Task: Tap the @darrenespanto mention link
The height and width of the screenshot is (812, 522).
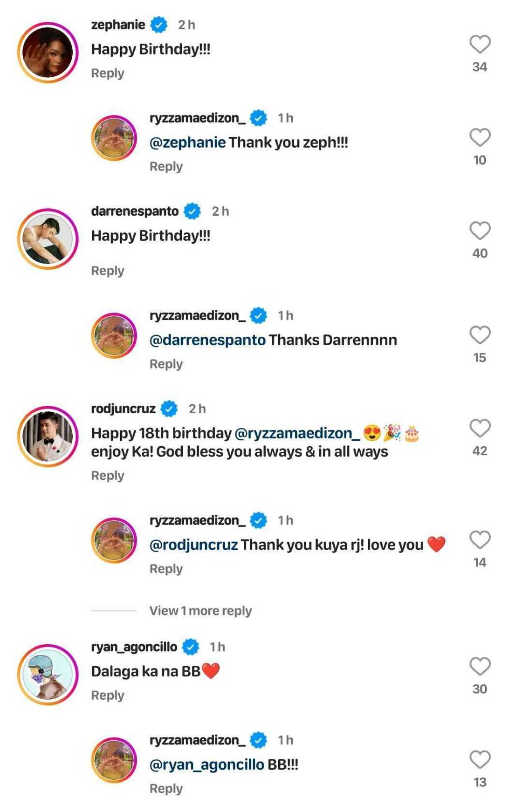Action: pyautogui.click(x=207, y=340)
